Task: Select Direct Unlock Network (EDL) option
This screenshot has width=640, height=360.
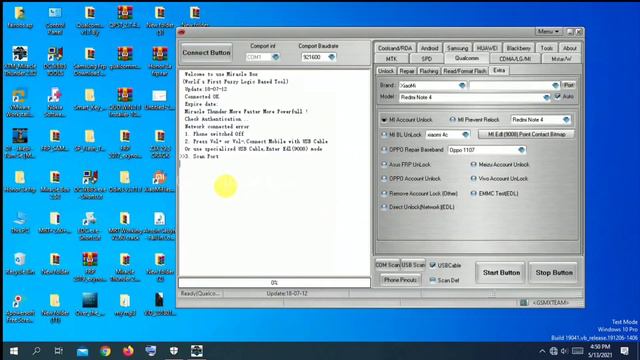Action: tap(384, 207)
